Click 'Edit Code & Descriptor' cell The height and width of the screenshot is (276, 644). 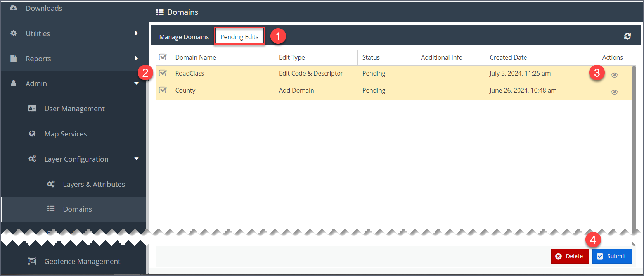[x=311, y=73]
